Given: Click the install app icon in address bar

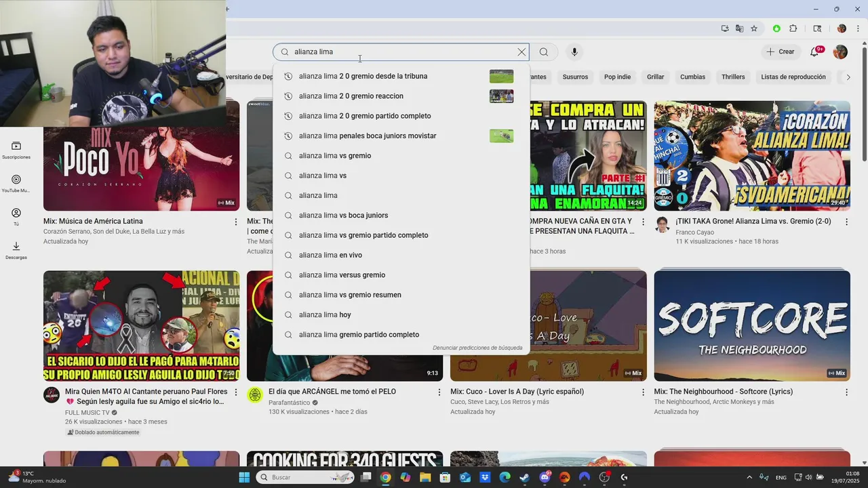Looking at the screenshot, I should (x=725, y=28).
